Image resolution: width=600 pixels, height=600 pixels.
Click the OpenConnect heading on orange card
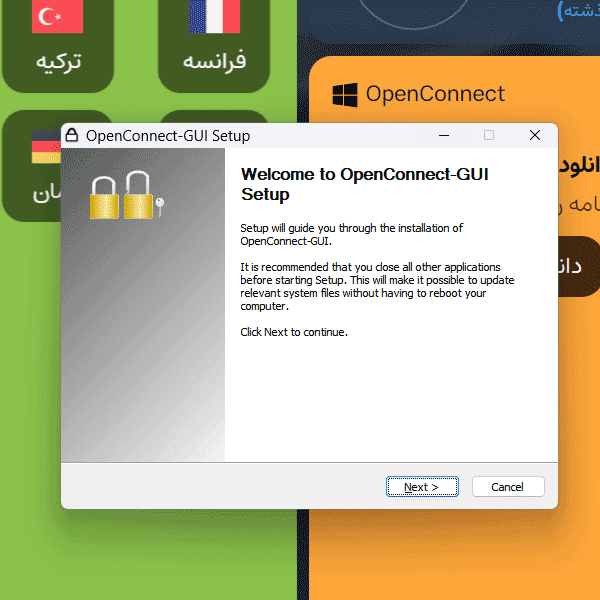coord(435,94)
